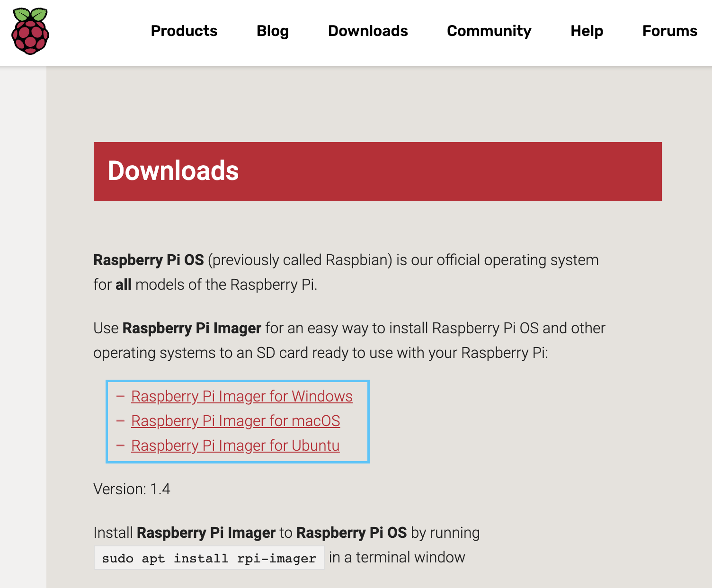The width and height of the screenshot is (712, 588).
Task: Go to the Blog page
Action: [273, 31]
